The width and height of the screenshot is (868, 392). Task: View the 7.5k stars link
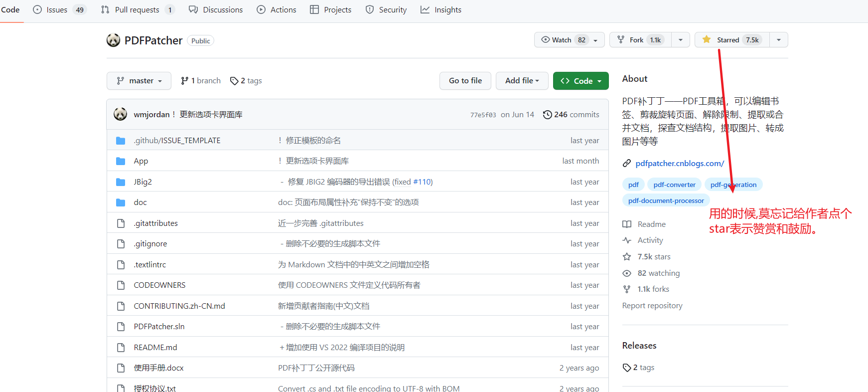pos(647,257)
